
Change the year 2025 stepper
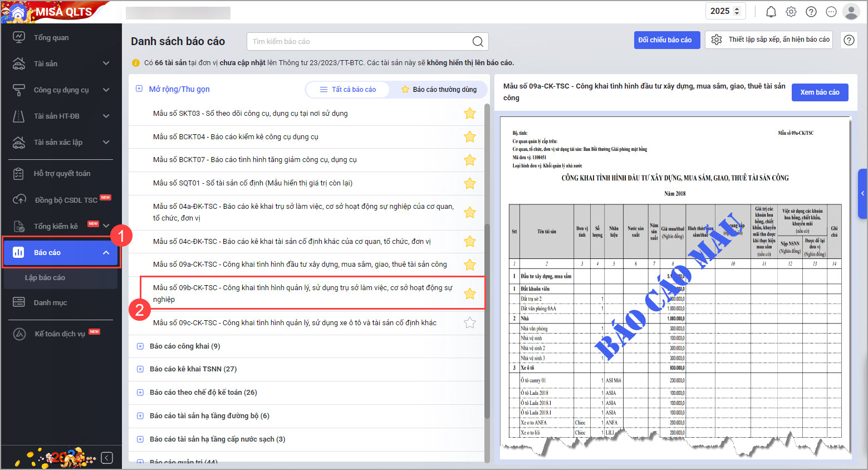tap(737, 11)
